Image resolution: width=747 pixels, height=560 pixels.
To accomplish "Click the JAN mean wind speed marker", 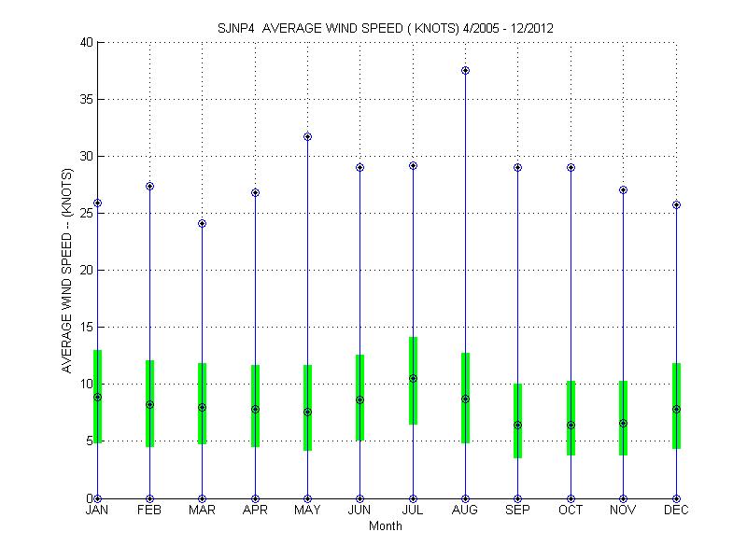I will click(98, 398).
